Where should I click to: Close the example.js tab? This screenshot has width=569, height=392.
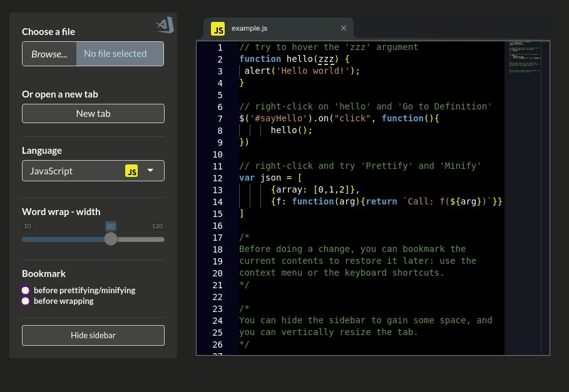[344, 28]
